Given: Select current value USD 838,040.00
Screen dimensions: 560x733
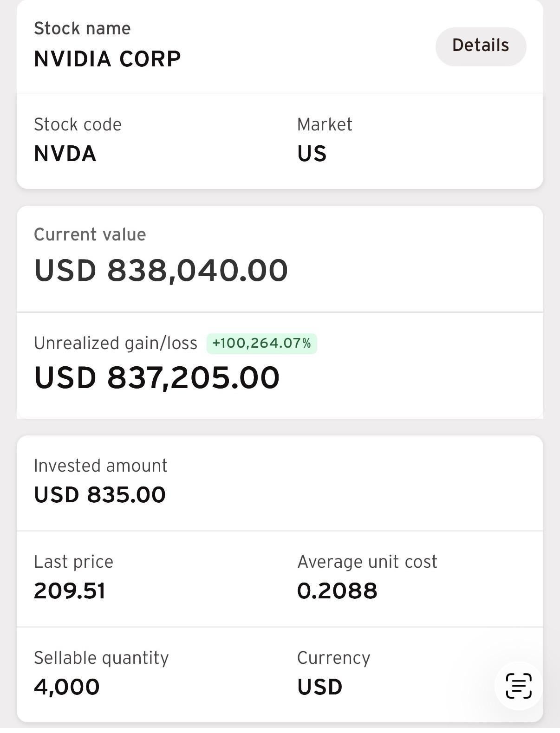Looking at the screenshot, I should pyautogui.click(x=161, y=270).
